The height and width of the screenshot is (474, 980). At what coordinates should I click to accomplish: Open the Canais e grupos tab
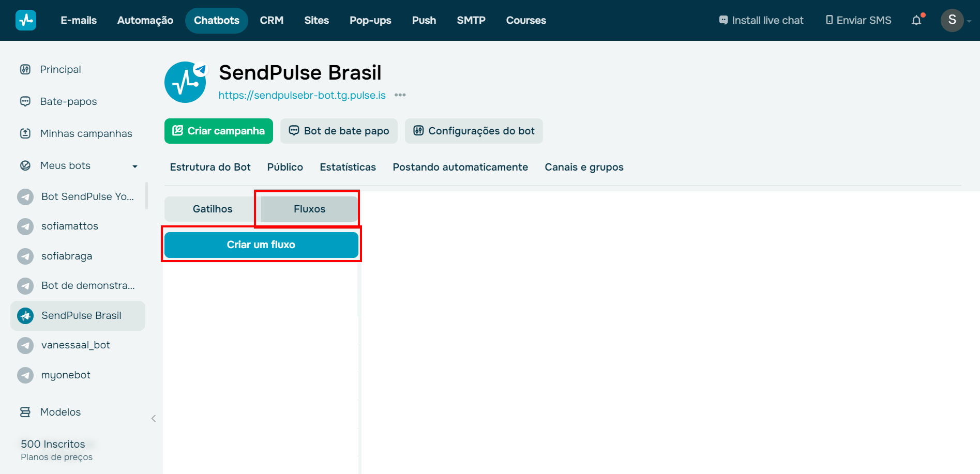[x=584, y=167]
